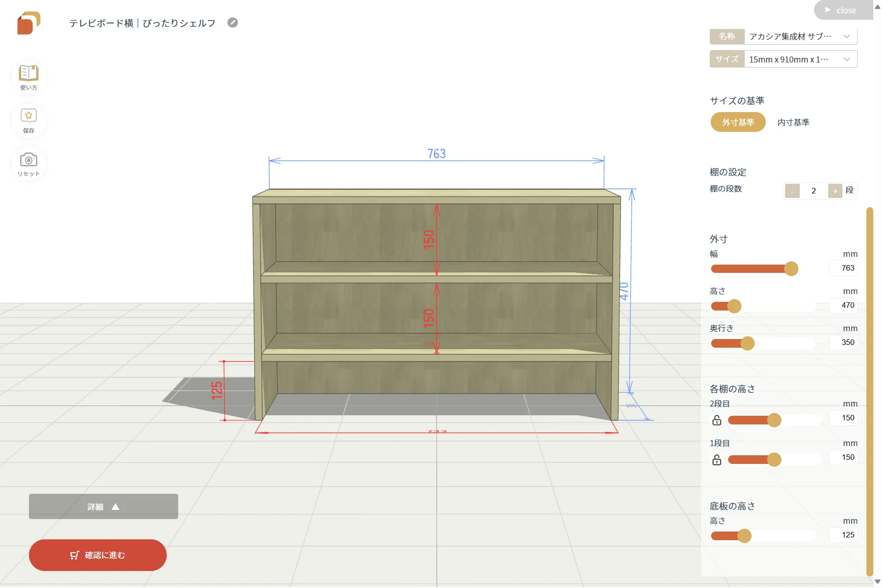
Task: Increase shelf count with plus button
Action: [x=835, y=191]
